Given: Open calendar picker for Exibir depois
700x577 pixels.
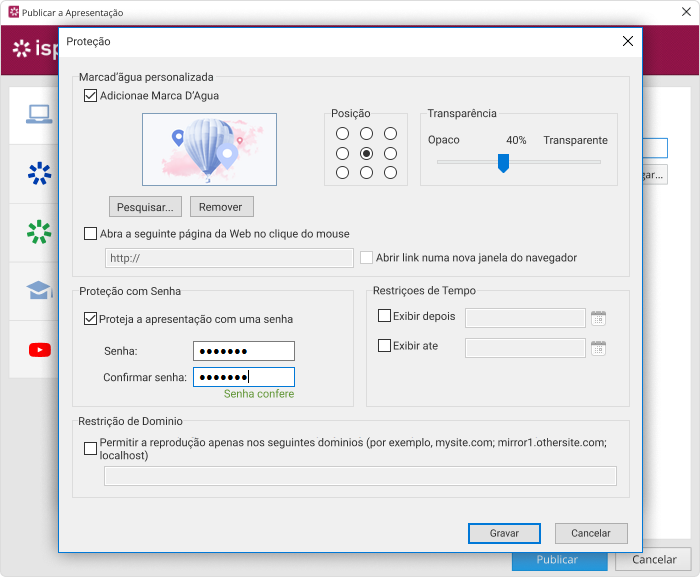Looking at the screenshot, I should (598, 318).
